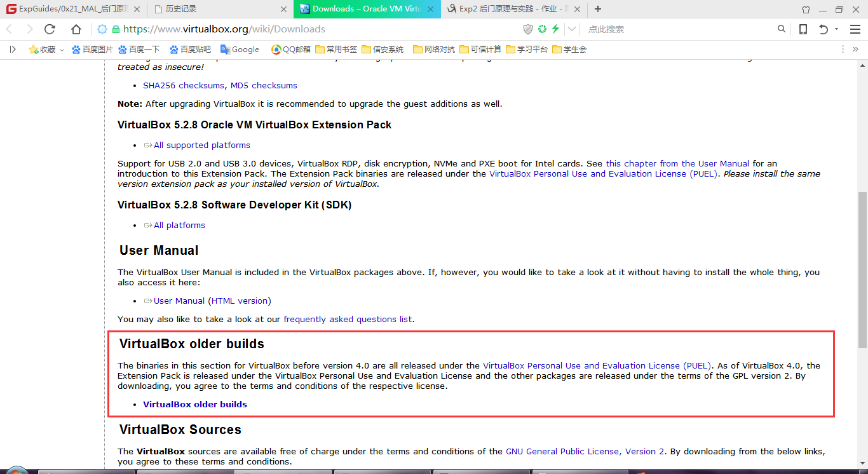Click the User Manual heading text
The image size is (868, 474).
tap(159, 250)
